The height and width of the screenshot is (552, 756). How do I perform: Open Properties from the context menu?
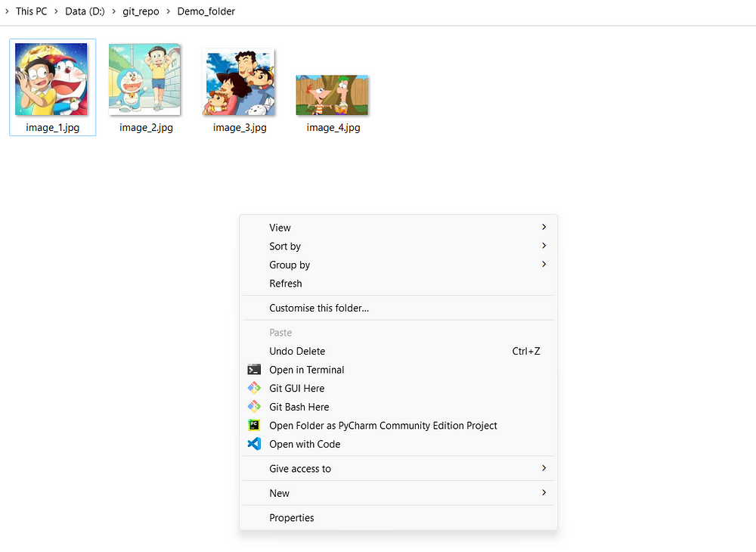pyautogui.click(x=398, y=518)
